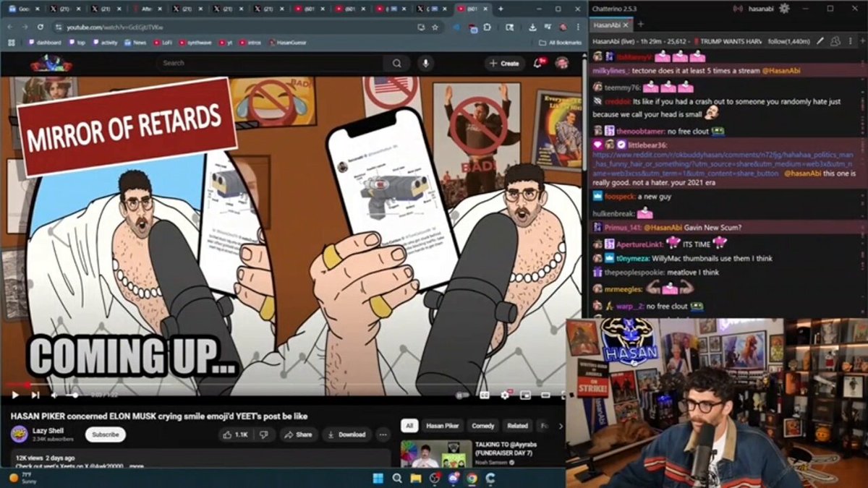Viewport: 868px width, 488px height.
Task: Toggle the autoplay switch in player
Action: [462, 395]
